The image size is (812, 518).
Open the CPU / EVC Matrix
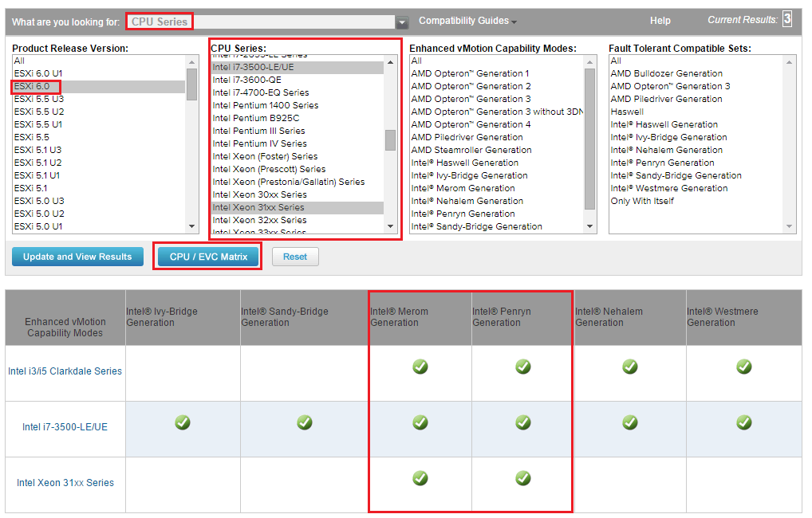click(208, 257)
